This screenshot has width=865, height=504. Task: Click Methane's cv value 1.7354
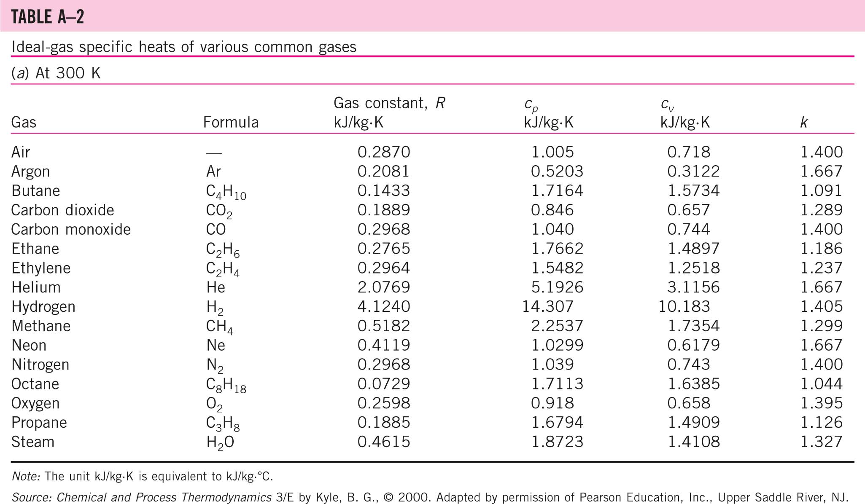coord(693,326)
